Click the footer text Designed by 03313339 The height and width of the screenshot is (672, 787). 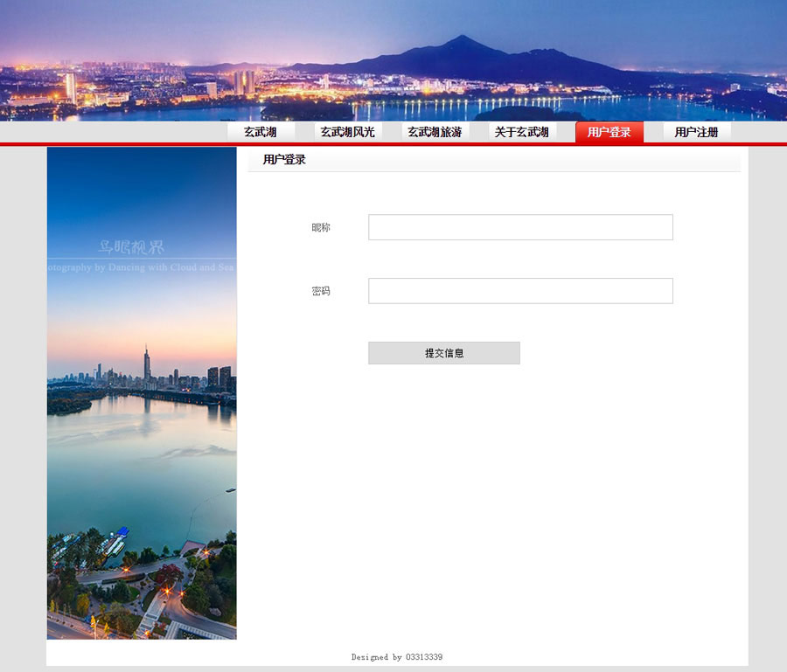click(397, 657)
